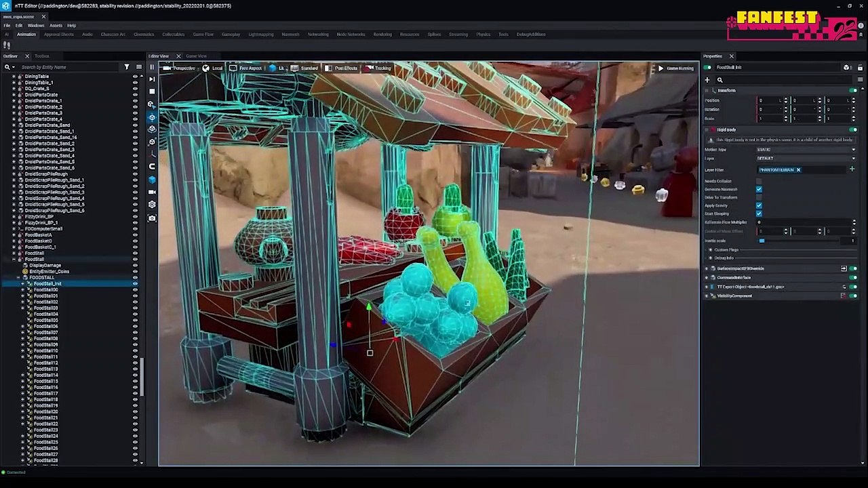Toggle the Transform component switch
This screenshot has width=868, height=488.
(853, 90)
